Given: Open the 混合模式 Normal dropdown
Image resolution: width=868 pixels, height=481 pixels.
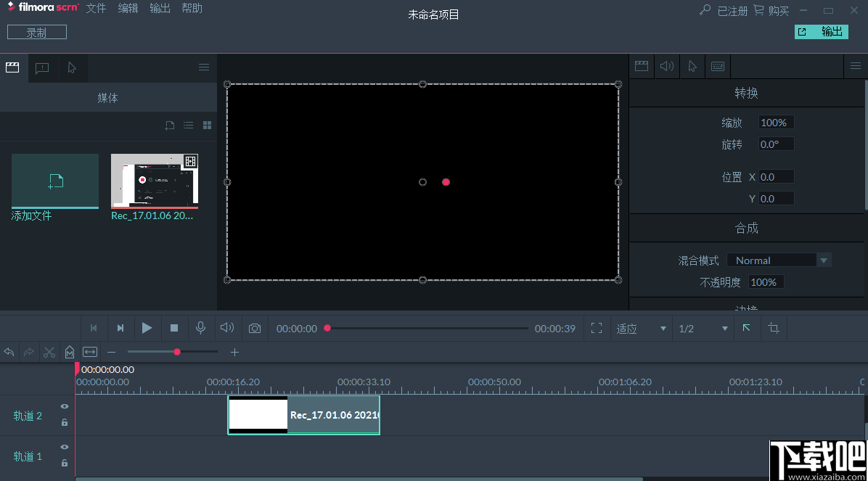Looking at the screenshot, I should (x=778, y=260).
